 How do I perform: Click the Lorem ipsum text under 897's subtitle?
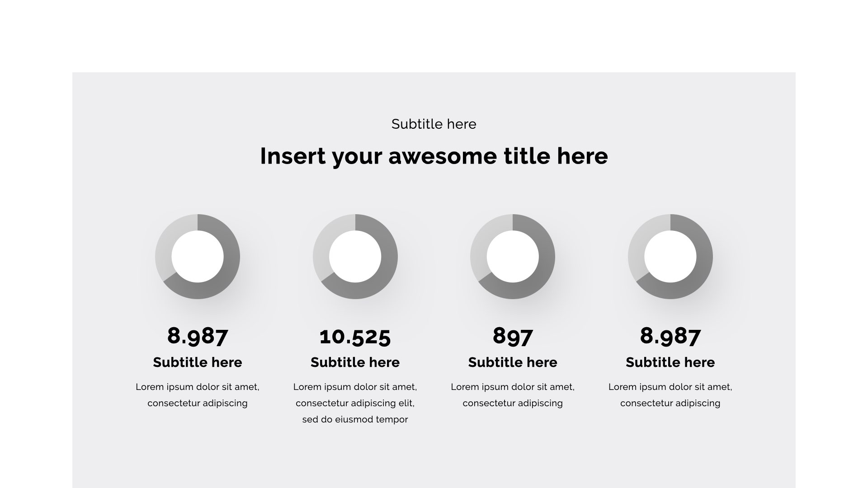point(513,395)
